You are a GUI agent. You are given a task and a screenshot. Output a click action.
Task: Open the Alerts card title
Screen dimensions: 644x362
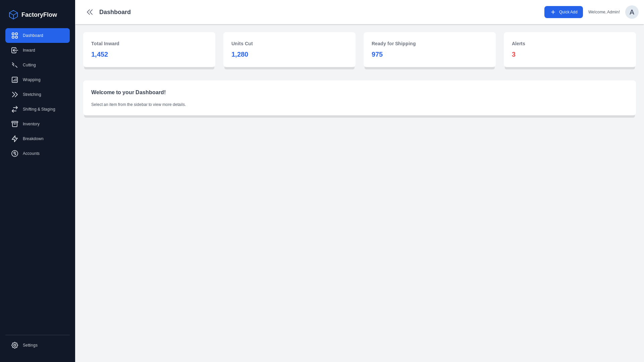519,44
